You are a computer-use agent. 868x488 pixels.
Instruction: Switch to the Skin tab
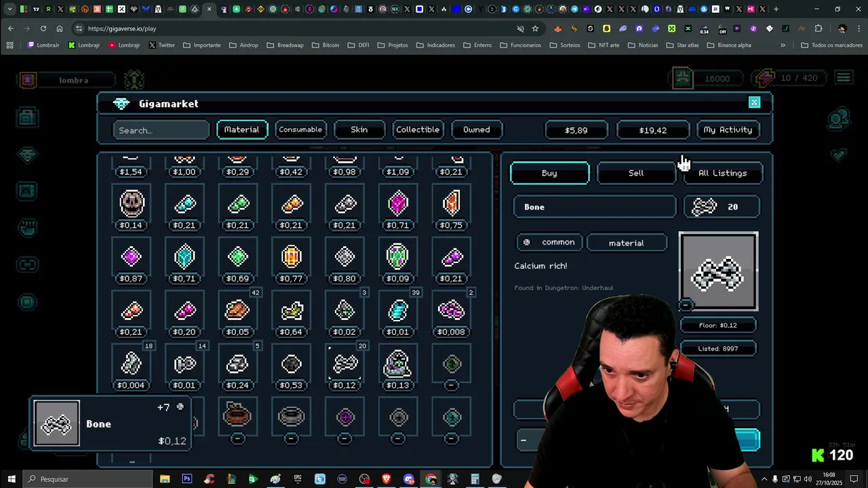pyautogui.click(x=359, y=129)
